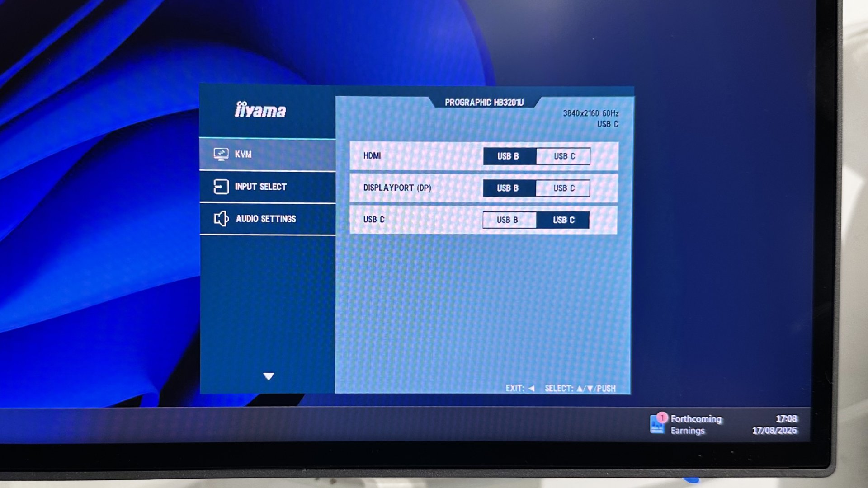Click the USB C input status text
Screen dimensions: 868x488
pos(608,124)
